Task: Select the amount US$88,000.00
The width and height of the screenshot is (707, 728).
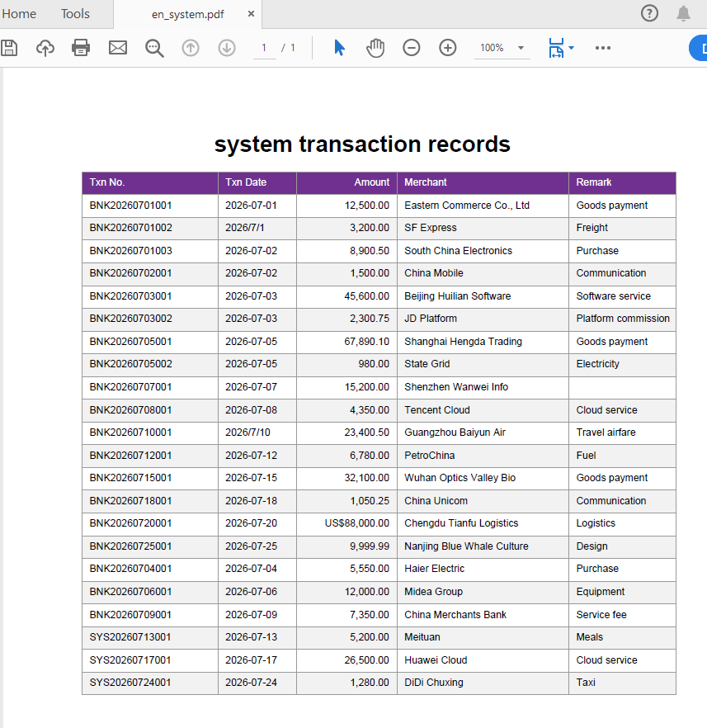Action: [x=356, y=523]
